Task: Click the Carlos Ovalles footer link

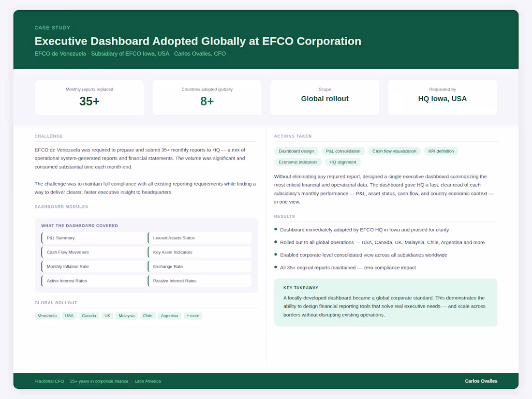Action: coord(481,381)
